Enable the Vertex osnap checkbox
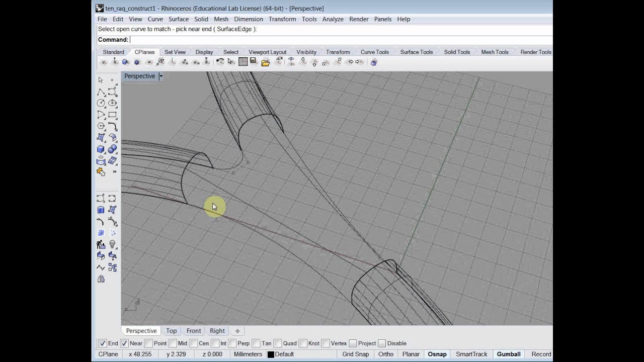 point(325,343)
